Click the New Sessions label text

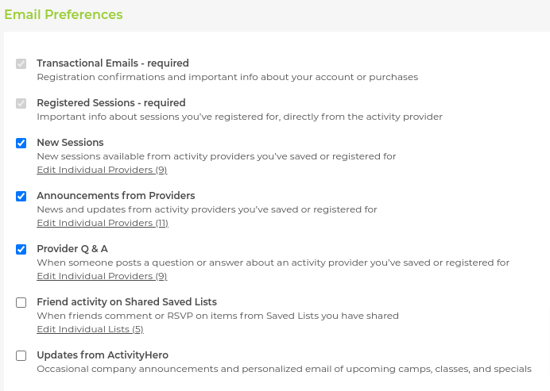[70, 142]
